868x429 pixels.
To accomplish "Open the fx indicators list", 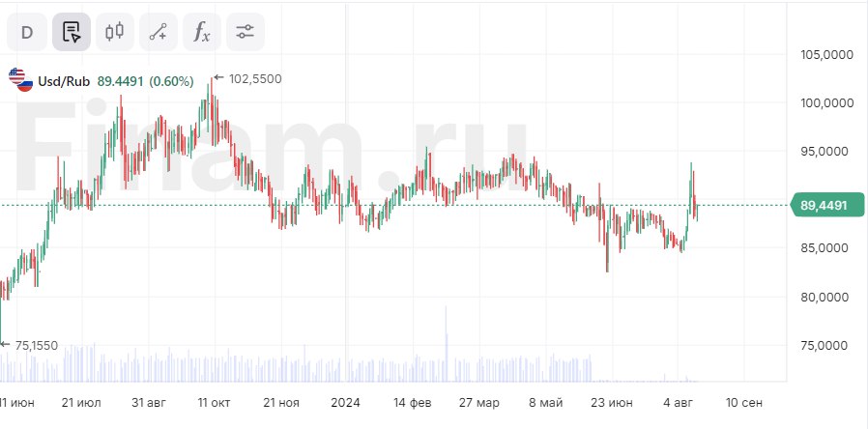I will 201,32.
